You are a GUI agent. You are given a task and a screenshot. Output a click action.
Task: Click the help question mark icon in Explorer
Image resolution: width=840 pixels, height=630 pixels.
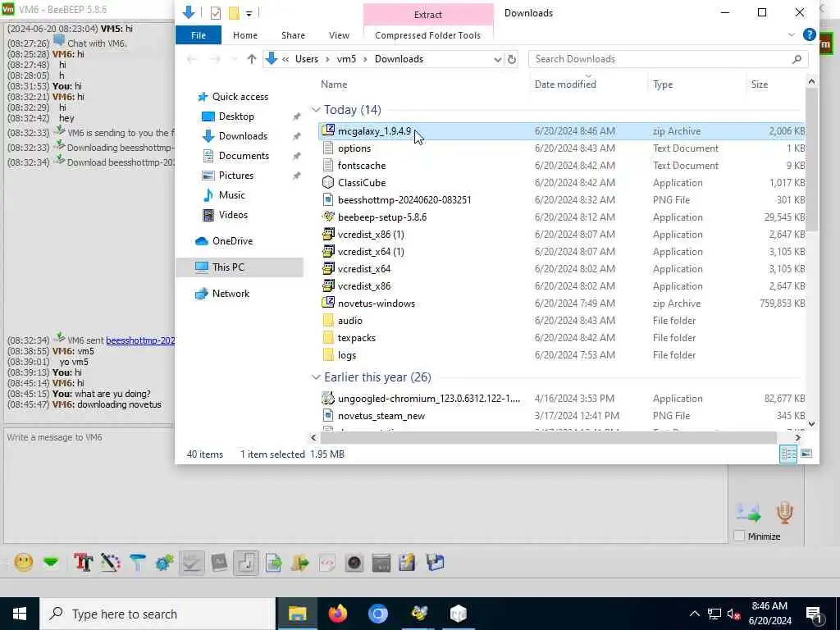pos(809,34)
